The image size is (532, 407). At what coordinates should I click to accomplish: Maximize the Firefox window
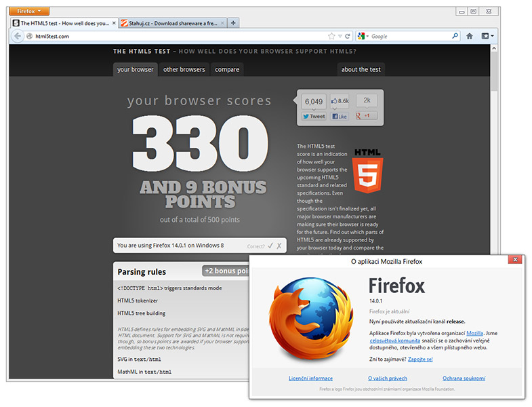click(474, 12)
